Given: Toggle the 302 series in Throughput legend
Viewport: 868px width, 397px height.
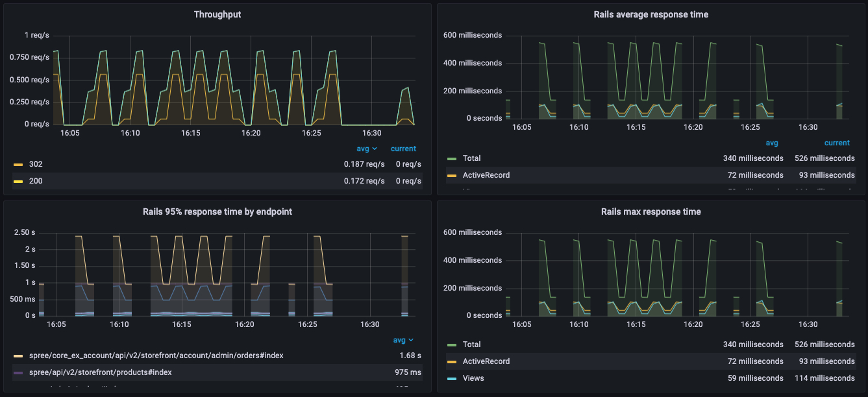Looking at the screenshot, I should click(36, 164).
